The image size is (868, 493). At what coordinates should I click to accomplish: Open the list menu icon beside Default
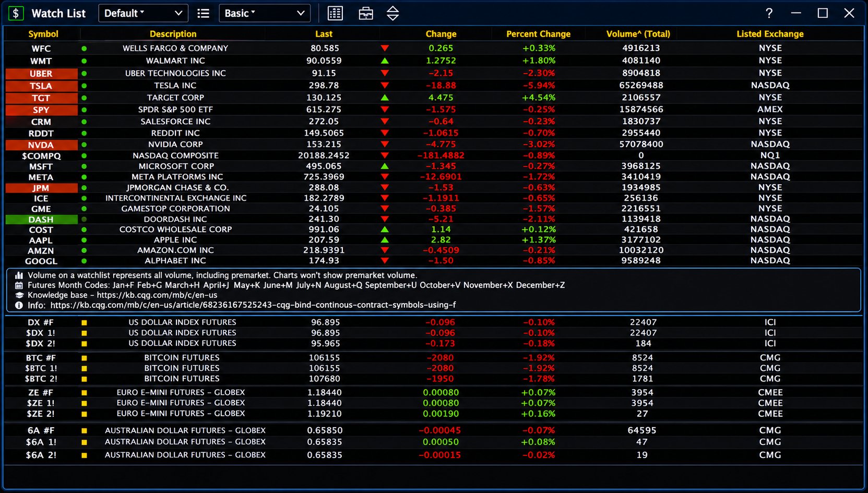[204, 14]
